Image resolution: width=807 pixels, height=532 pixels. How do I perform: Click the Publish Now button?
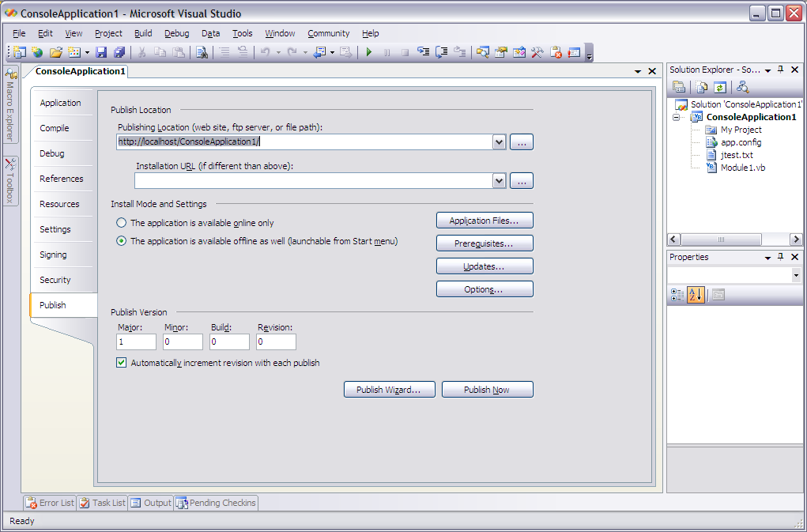point(488,390)
